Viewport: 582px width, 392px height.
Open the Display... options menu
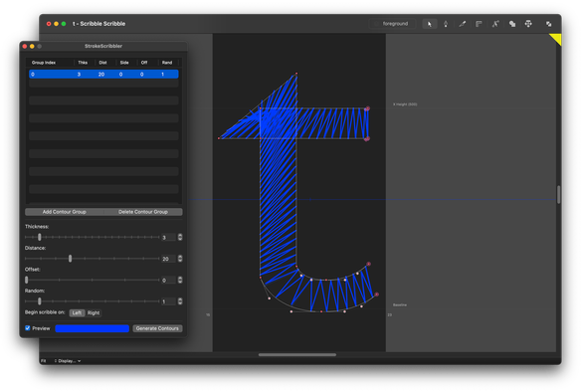68,361
